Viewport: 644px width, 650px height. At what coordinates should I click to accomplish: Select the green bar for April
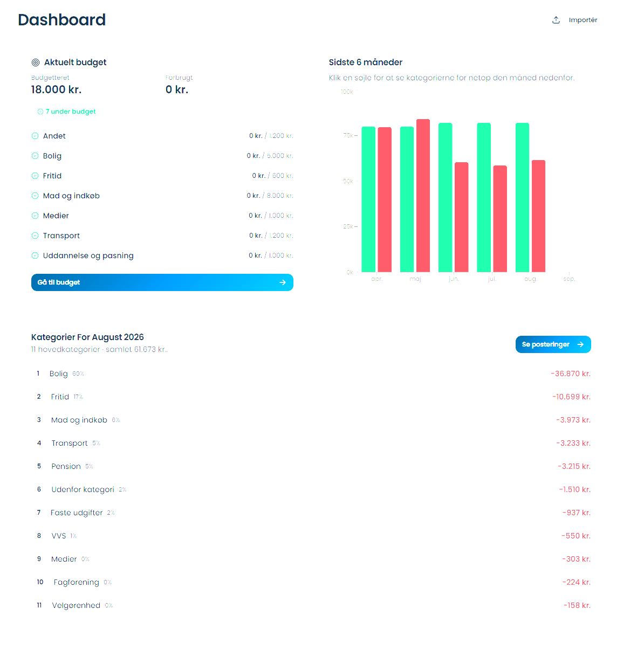click(x=368, y=199)
